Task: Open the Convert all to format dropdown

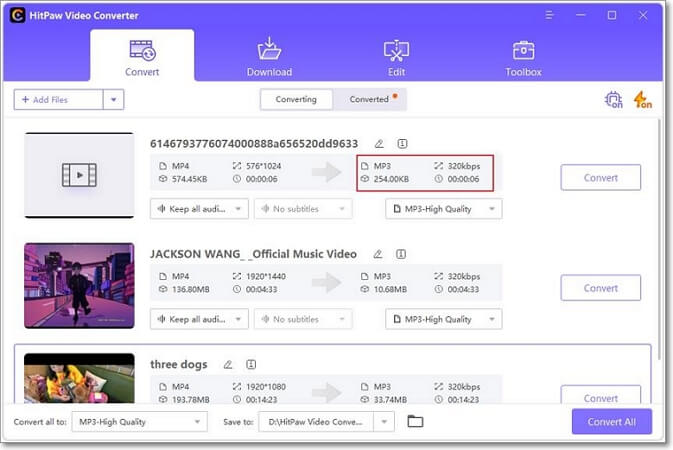Action: pyautogui.click(x=139, y=422)
